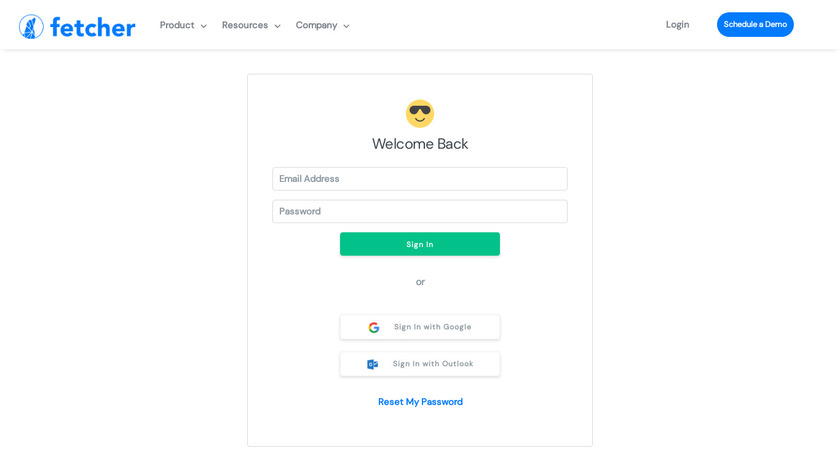
Task: Focus the Password field
Action: [x=420, y=211]
